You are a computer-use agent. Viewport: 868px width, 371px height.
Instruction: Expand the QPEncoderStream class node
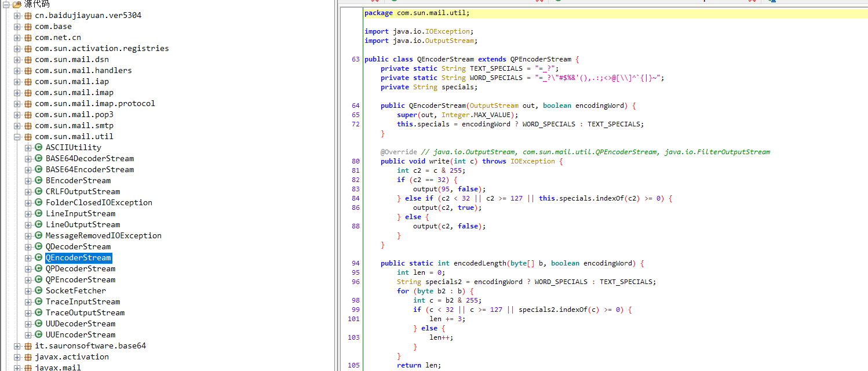[28, 280]
